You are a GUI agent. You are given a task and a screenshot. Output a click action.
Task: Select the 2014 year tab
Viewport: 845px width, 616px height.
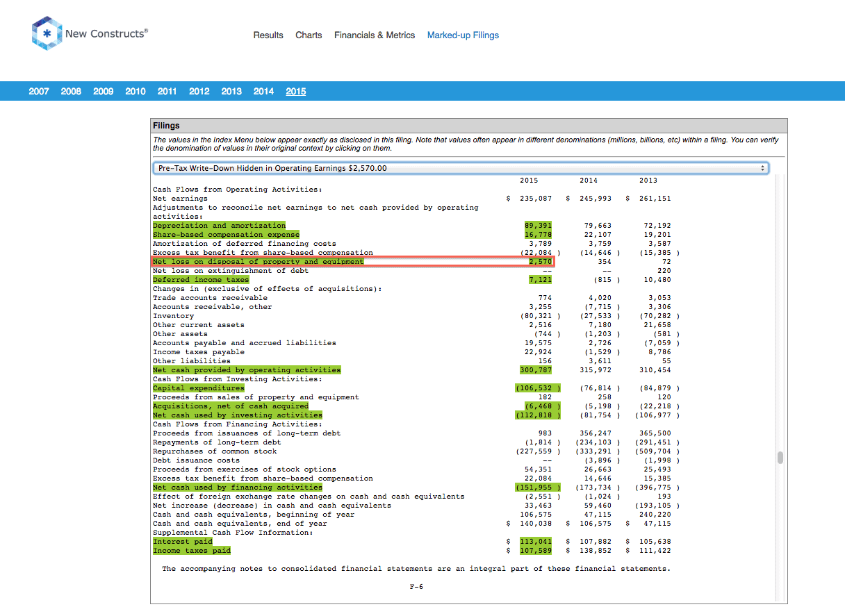tap(263, 92)
